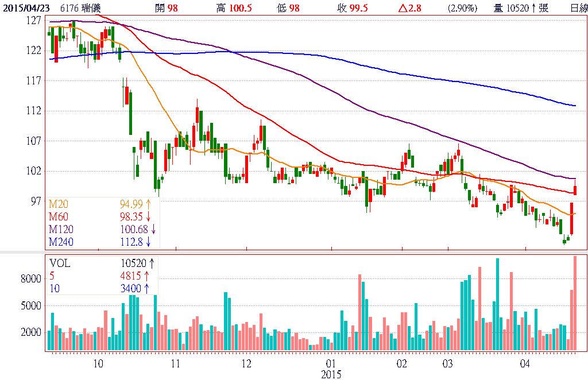Click the closing price 收 99.5
The image size is (588, 380).
pos(353,8)
